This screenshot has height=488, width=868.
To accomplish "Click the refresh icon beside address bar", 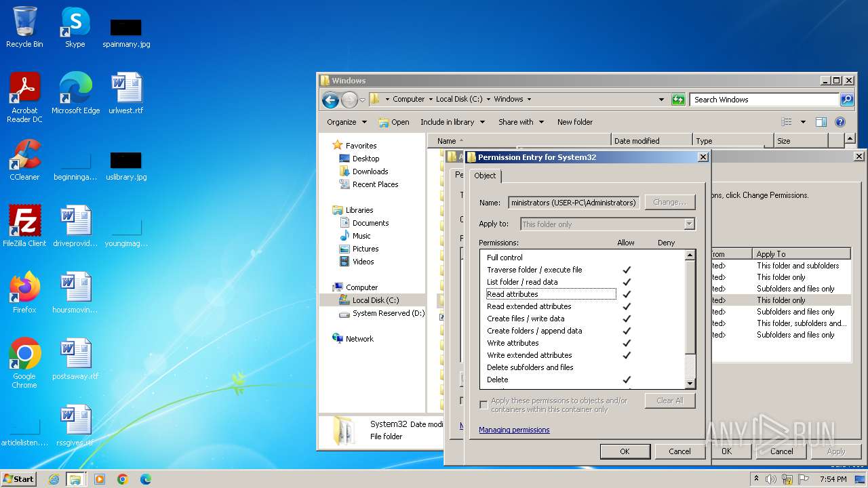I will click(678, 100).
